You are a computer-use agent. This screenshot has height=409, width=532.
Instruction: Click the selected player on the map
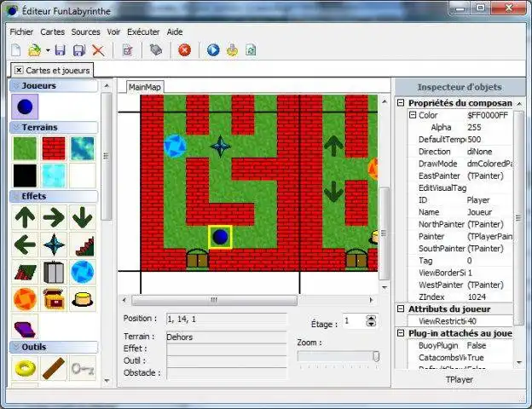[x=220, y=237]
